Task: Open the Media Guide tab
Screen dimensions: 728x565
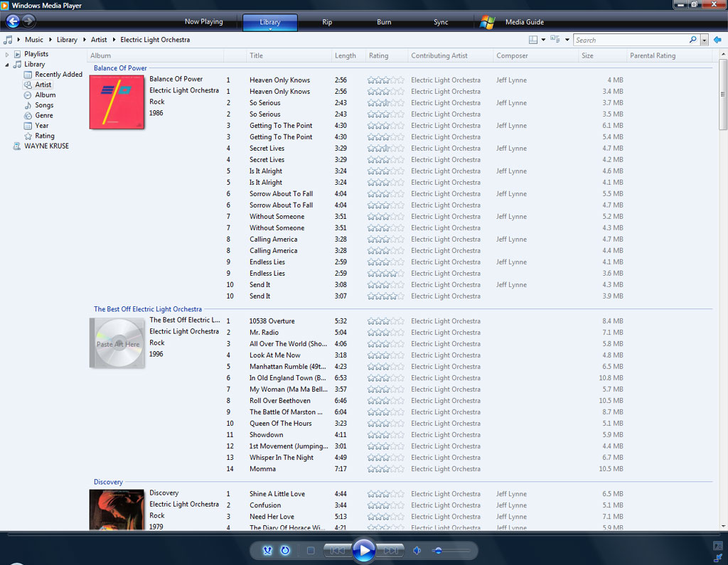Action: tap(524, 22)
